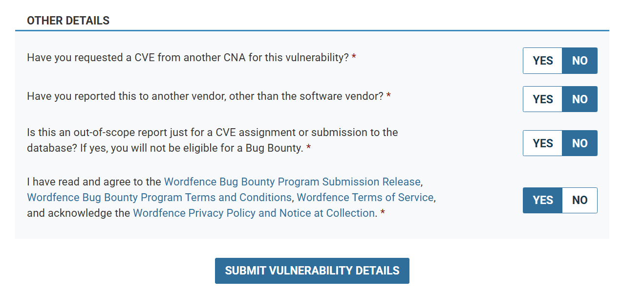Follow the Wordfence Terms of Service link
Screen dimensions: 644x297
[x=365, y=198]
